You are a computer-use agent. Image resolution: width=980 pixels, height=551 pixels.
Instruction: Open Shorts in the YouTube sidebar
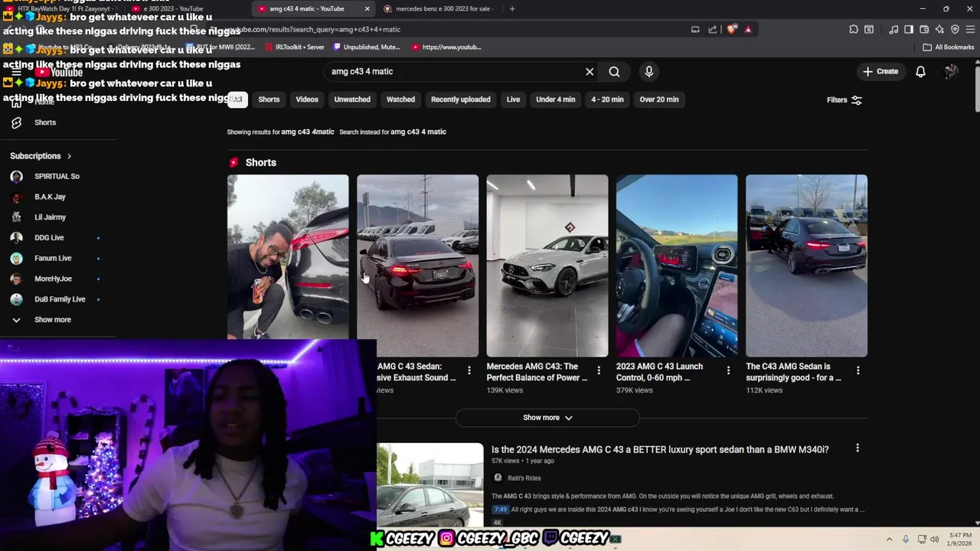(x=44, y=122)
